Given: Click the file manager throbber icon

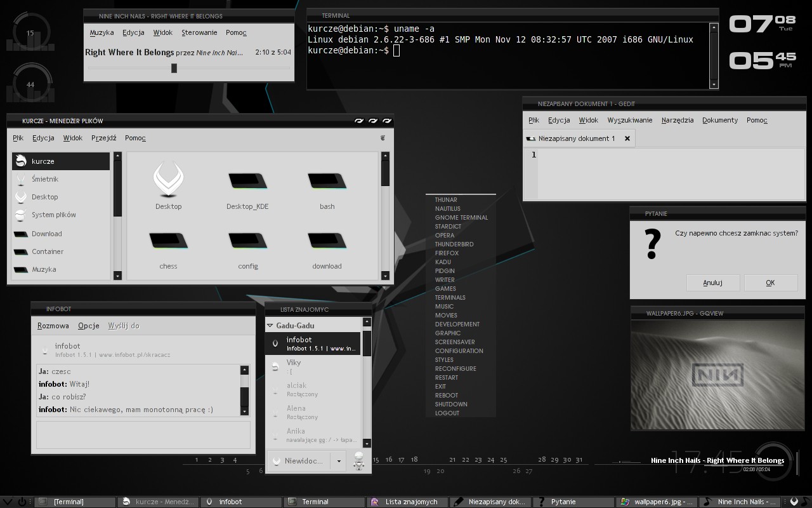Looking at the screenshot, I should click(383, 138).
